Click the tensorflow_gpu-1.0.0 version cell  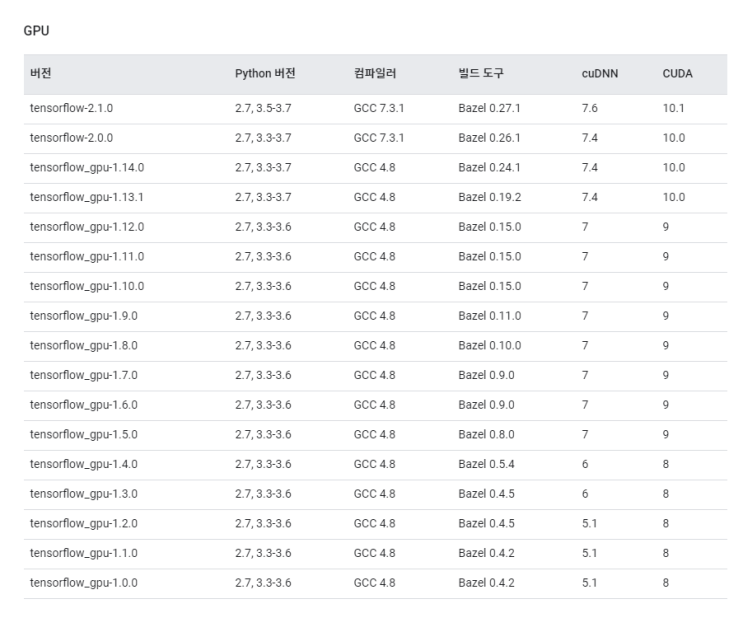click(84, 582)
